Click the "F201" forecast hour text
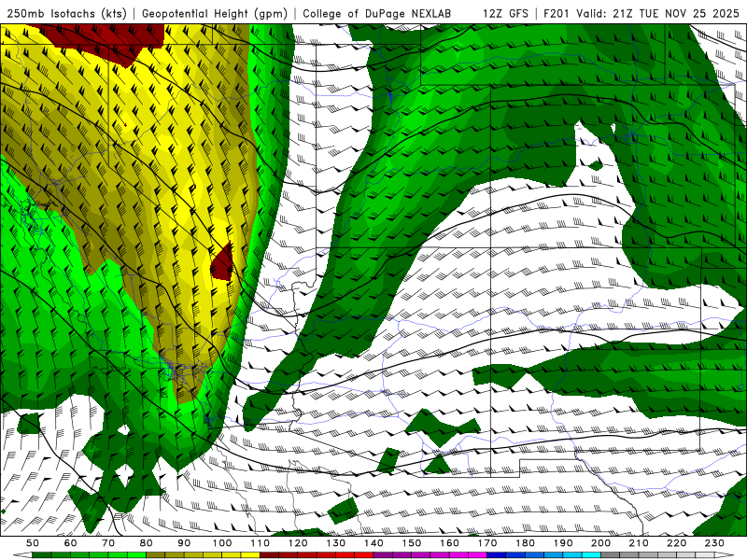Image resolution: width=747 pixels, height=560 pixels. [x=557, y=13]
